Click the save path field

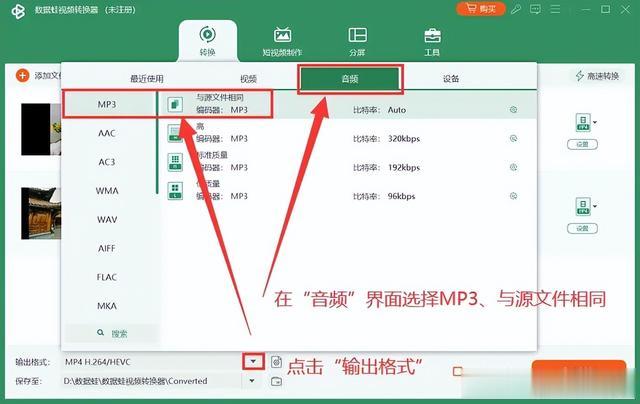(x=153, y=381)
